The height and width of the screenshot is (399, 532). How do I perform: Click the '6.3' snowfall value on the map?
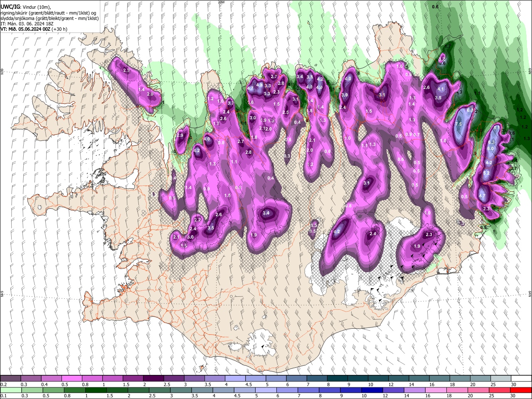(491, 142)
